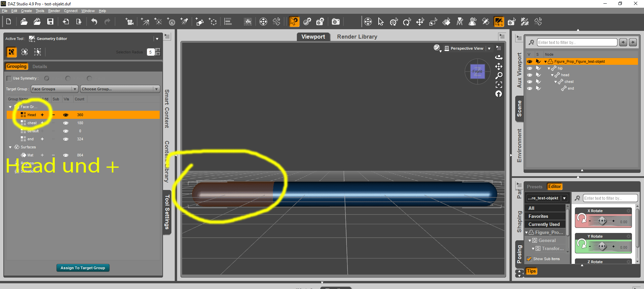
Task: Click the Front view cube in viewport
Action: [477, 71]
